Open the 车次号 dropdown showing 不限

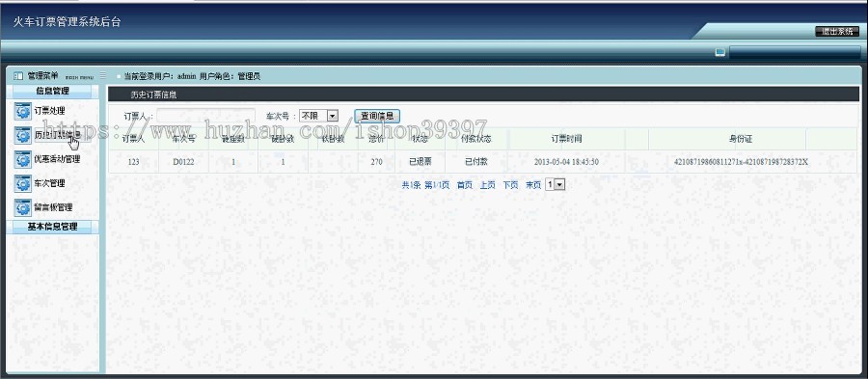point(318,116)
